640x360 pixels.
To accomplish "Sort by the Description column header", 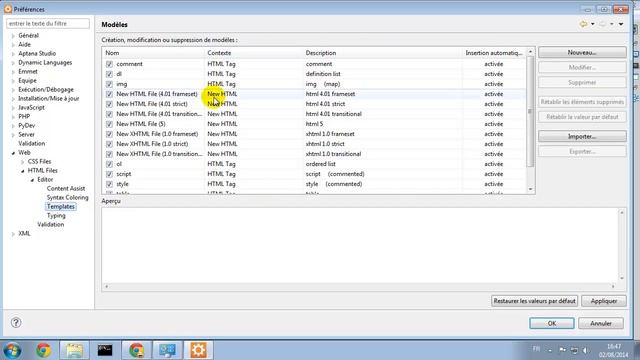I will pyautogui.click(x=382, y=53).
